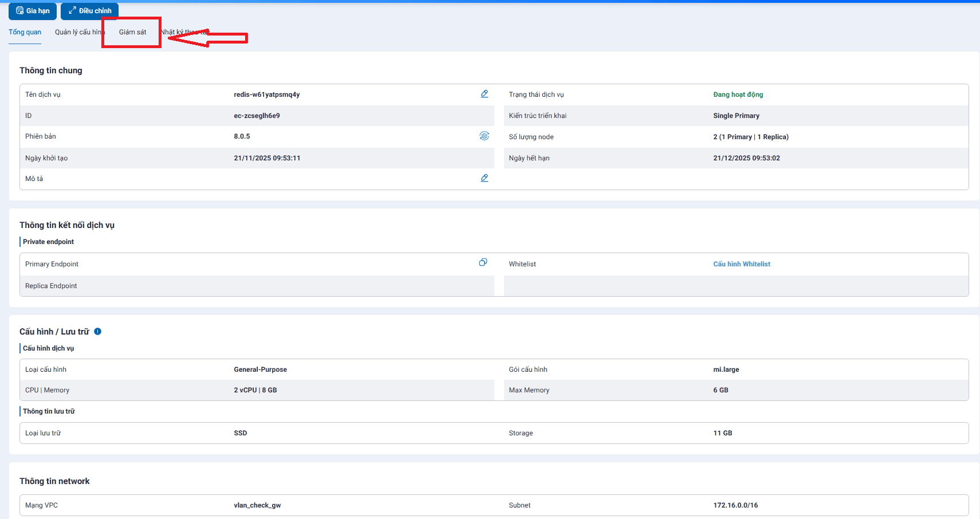Screen dimensions: 980x519
Task: Click the info icon beside Cấu hình / Lưu trữ
Action: 97,332
